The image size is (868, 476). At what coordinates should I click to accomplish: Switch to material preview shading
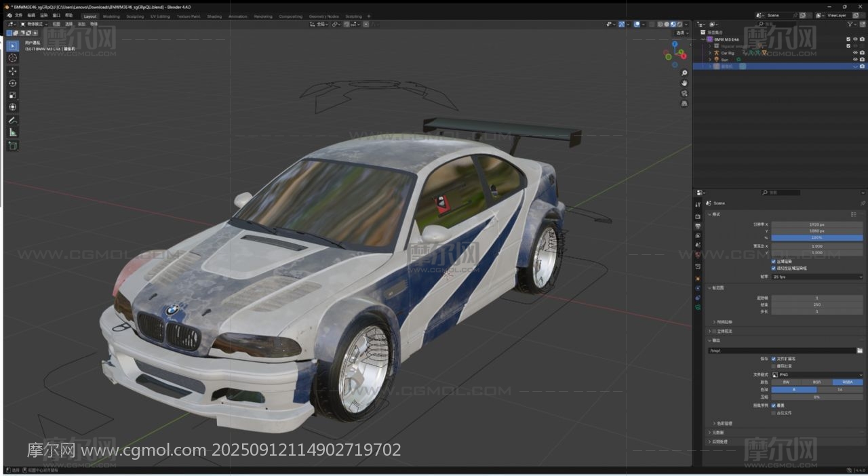(673, 24)
